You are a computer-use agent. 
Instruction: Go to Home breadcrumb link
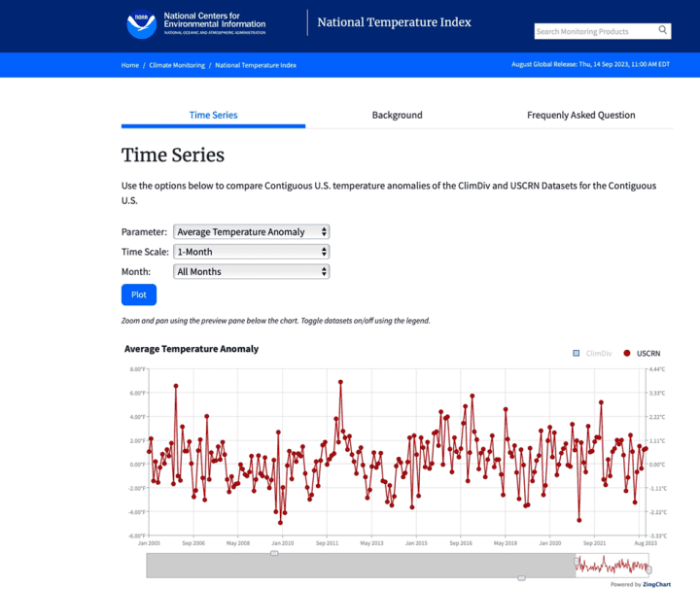click(130, 65)
